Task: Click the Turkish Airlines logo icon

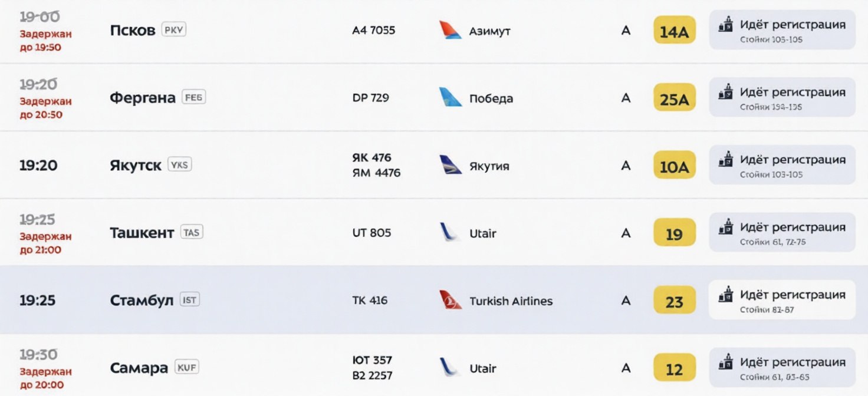Action: pos(451,300)
